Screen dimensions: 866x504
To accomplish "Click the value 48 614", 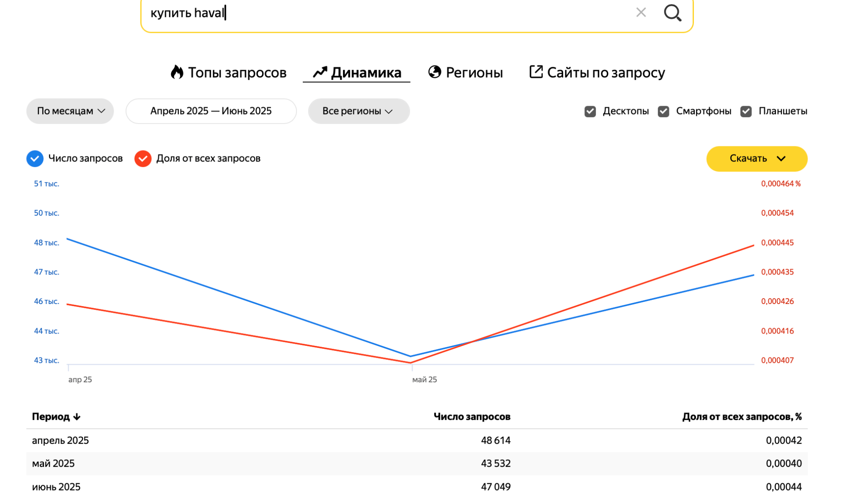I will pyautogui.click(x=496, y=441).
